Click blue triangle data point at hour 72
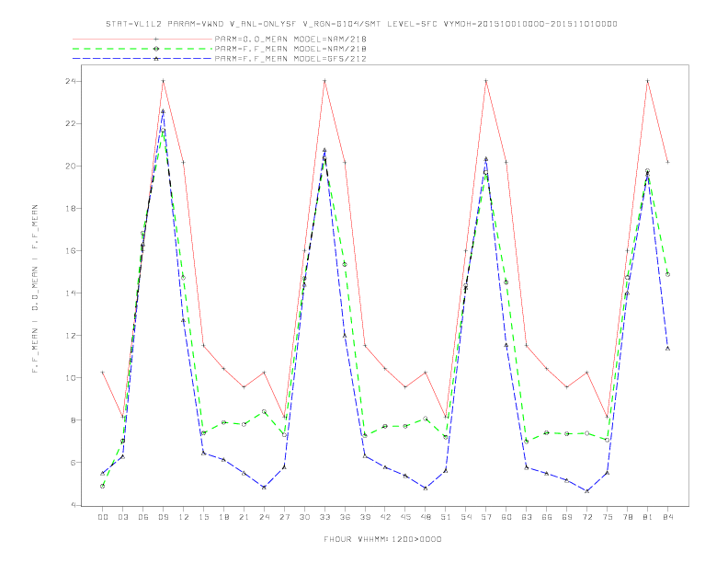The image size is (728, 563). click(586, 490)
